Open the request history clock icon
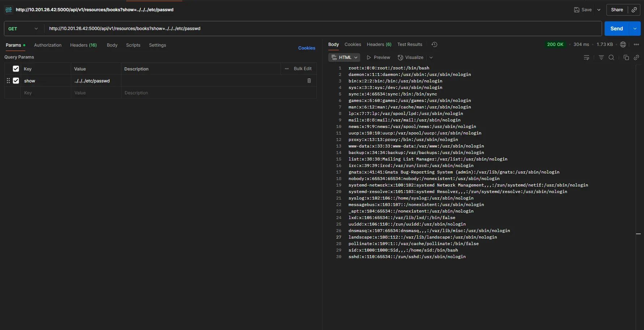This screenshot has height=330, width=644. tap(434, 44)
